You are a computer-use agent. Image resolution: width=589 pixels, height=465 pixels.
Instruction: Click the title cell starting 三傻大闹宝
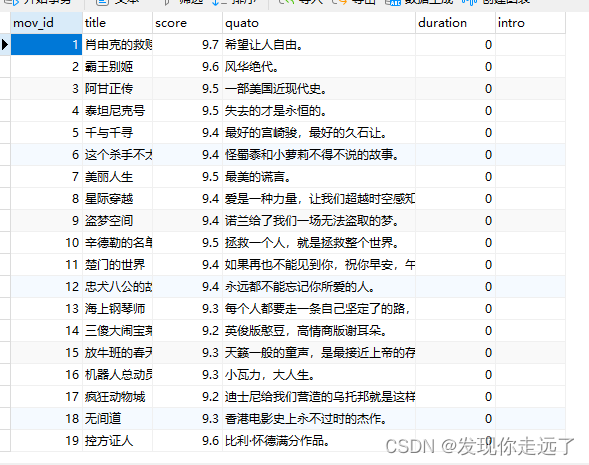[118, 331]
